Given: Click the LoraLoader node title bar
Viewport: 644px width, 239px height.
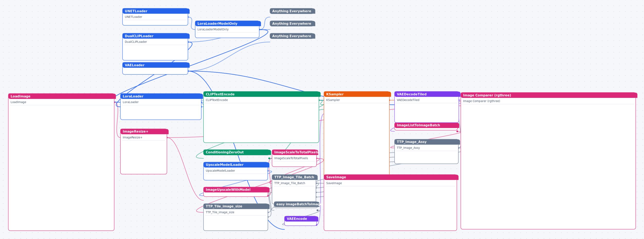Looking at the screenshot, I should (161, 96).
